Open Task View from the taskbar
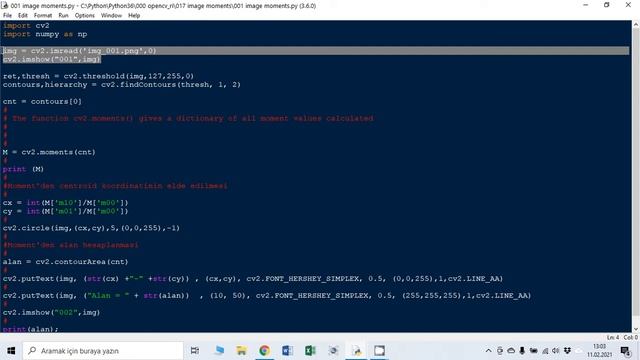 pos(195,351)
